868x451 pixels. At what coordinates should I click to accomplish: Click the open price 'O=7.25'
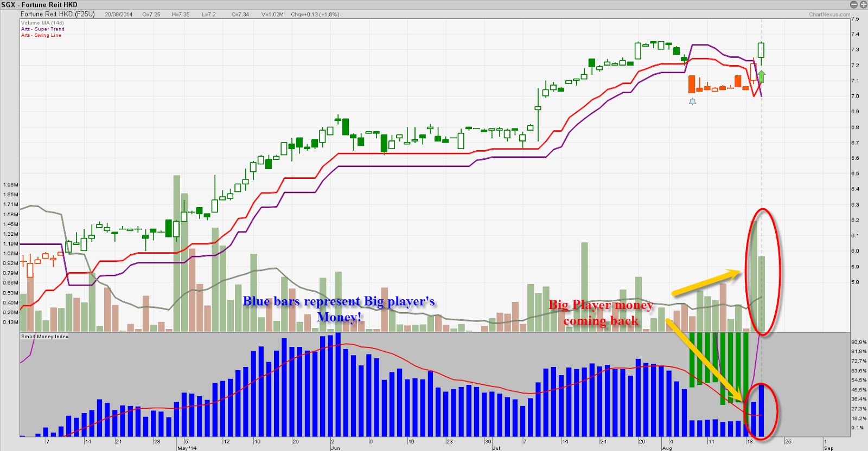[151, 15]
